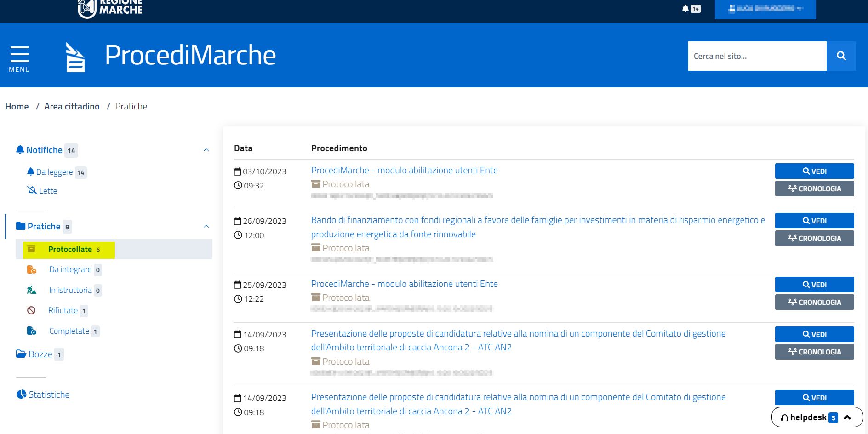Select Completate filter
This screenshot has width=868, height=434.
point(69,331)
